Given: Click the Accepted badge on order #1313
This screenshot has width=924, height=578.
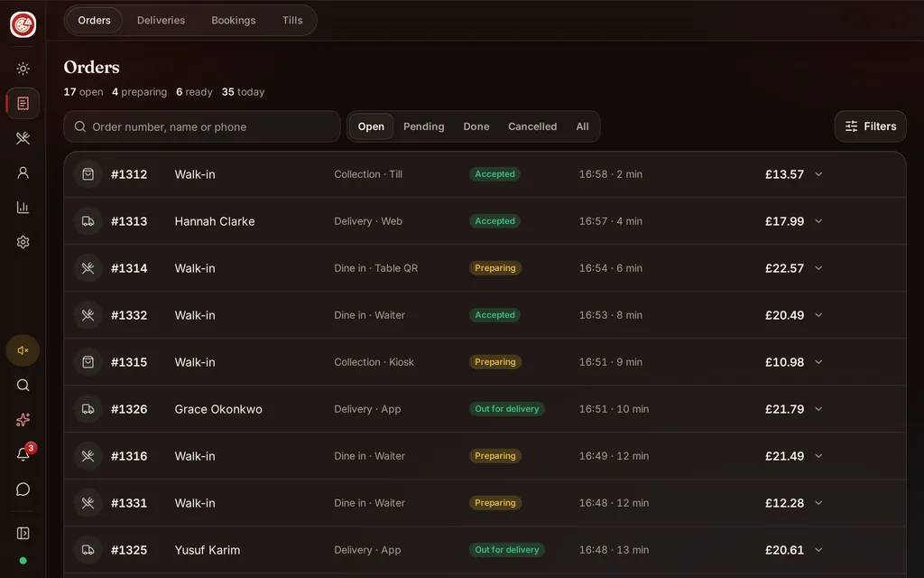Looking at the screenshot, I should coord(495,221).
